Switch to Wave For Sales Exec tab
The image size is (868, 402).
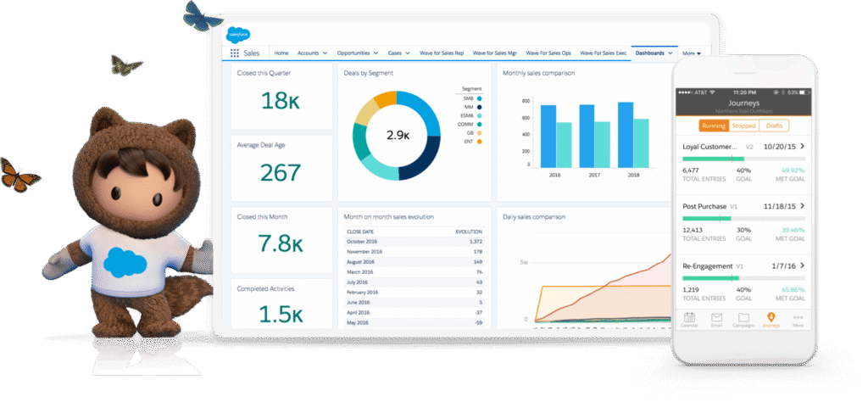[604, 53]
